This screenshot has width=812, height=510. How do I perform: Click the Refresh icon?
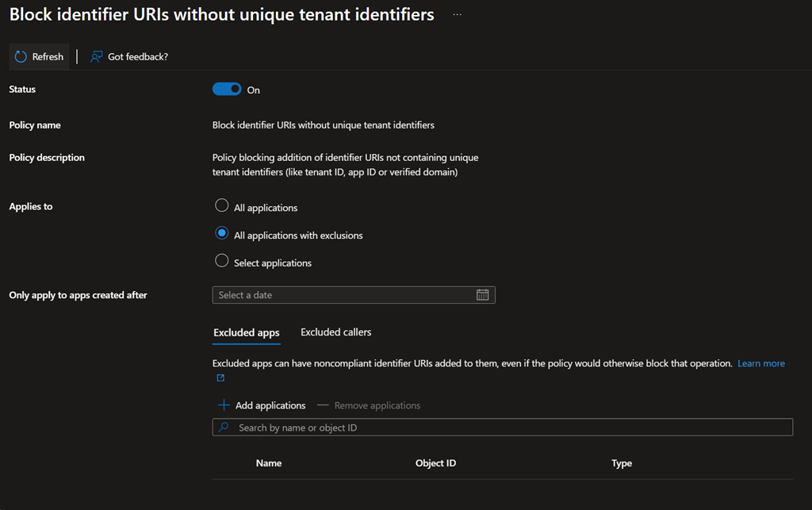(21, 56)
